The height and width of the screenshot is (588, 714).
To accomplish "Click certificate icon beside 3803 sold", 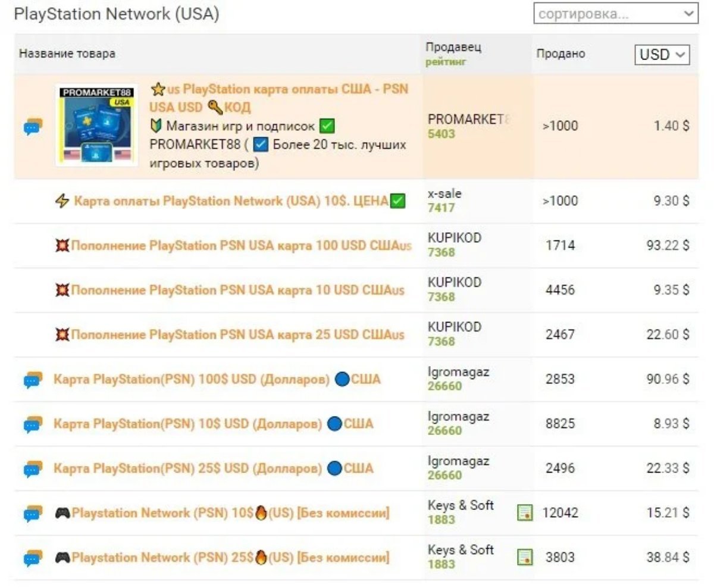I will (525, 557).
